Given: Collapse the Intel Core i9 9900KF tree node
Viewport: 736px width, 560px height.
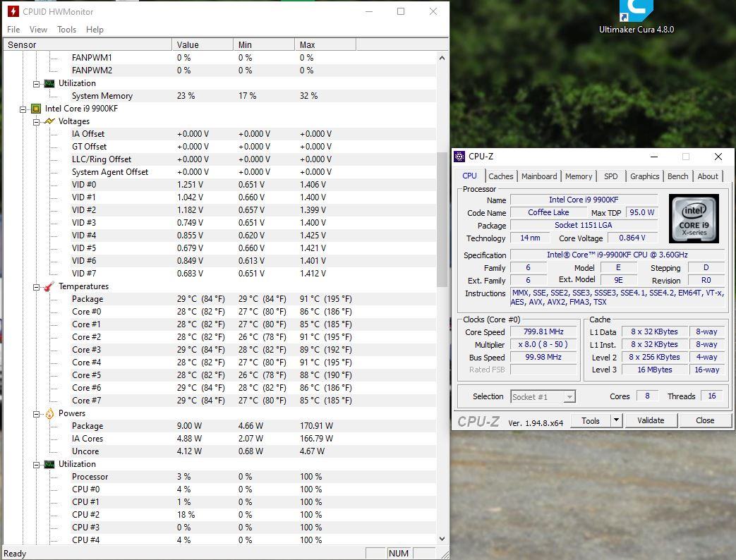Looking at the screenshot, I should tap(23, 109).
